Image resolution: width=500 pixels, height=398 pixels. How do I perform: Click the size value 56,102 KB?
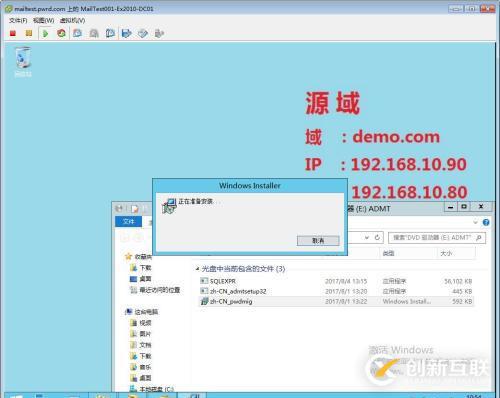tap(458, 281)
